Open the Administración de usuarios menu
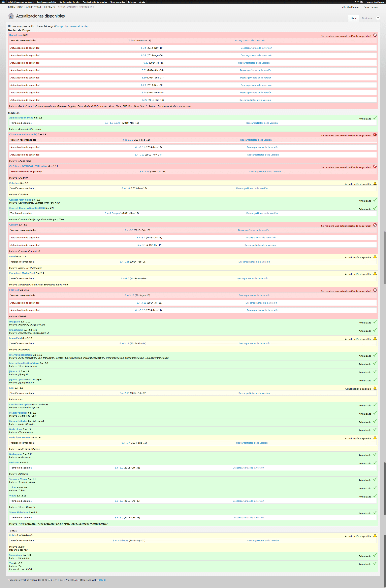 (x=95, y=2)
